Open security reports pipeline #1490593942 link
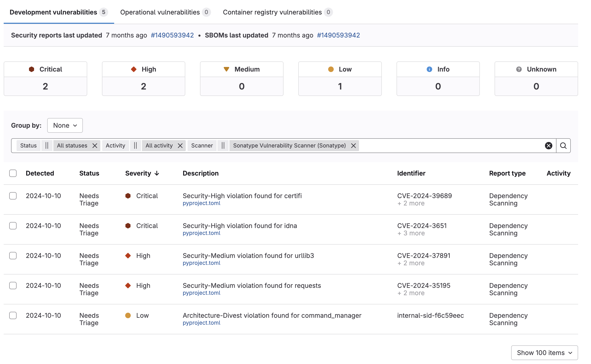The image size is (591, 364). (172, 35)
